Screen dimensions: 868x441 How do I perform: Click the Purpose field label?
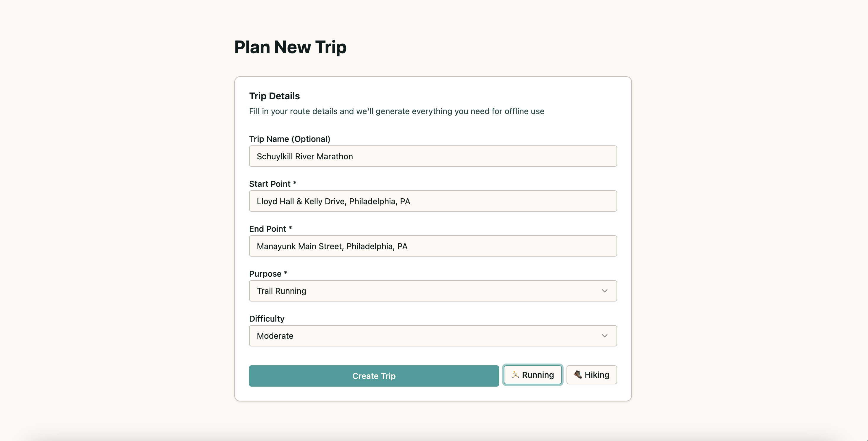(268, 274)
